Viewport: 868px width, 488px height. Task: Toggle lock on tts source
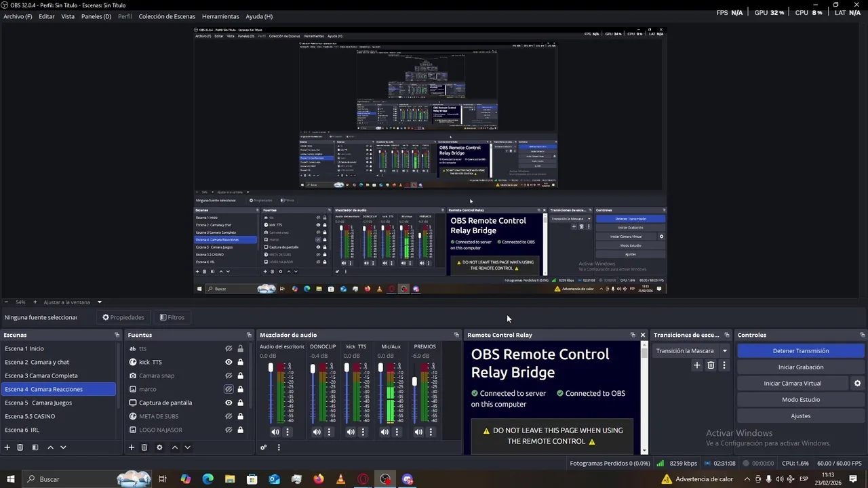[x=240, y=348]
